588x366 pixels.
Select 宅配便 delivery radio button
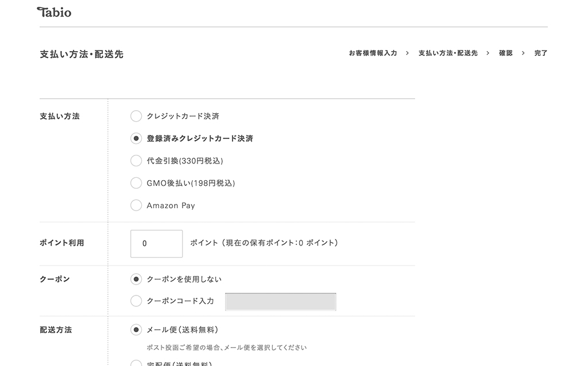pos(136,363)
